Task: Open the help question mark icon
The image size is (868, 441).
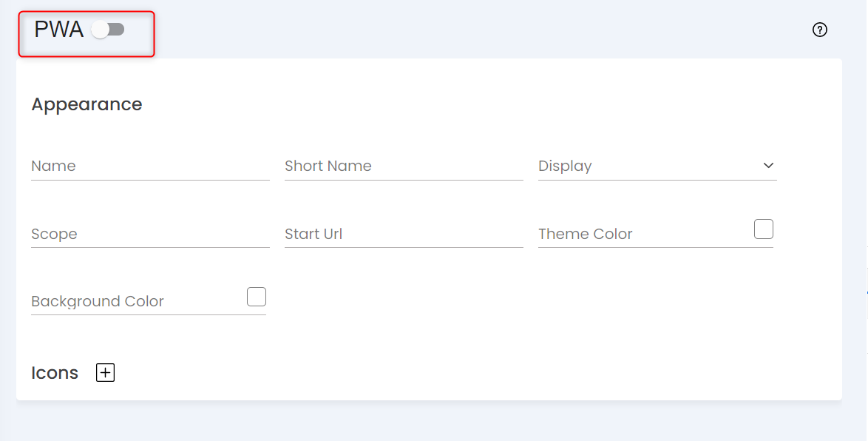Action: click(820, 30)
